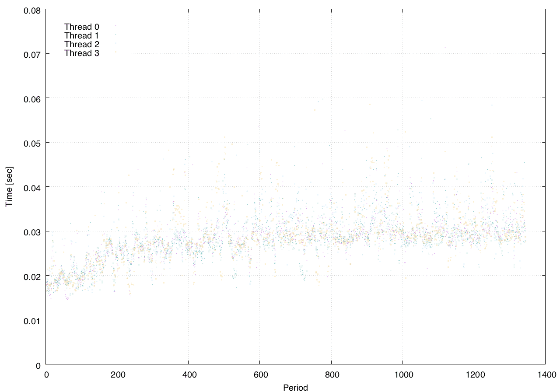Select the 1000 x-axis tick label
Viewport: 560px width, 392px height.
402,374
